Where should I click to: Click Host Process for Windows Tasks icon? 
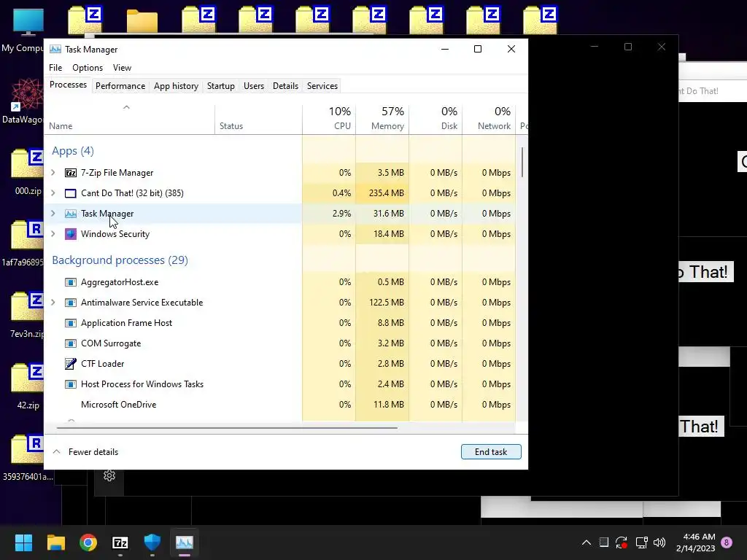pyautogui.click(x=71, y=384)
